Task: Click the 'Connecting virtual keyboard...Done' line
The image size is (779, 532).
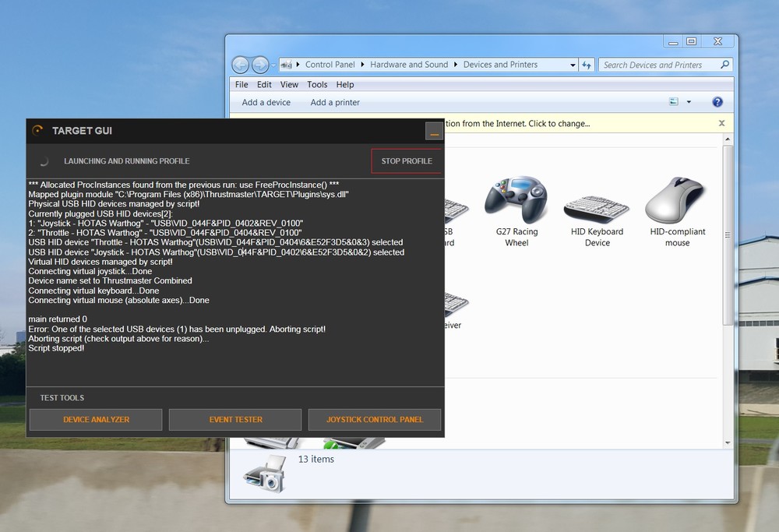Action: (93, 291)
